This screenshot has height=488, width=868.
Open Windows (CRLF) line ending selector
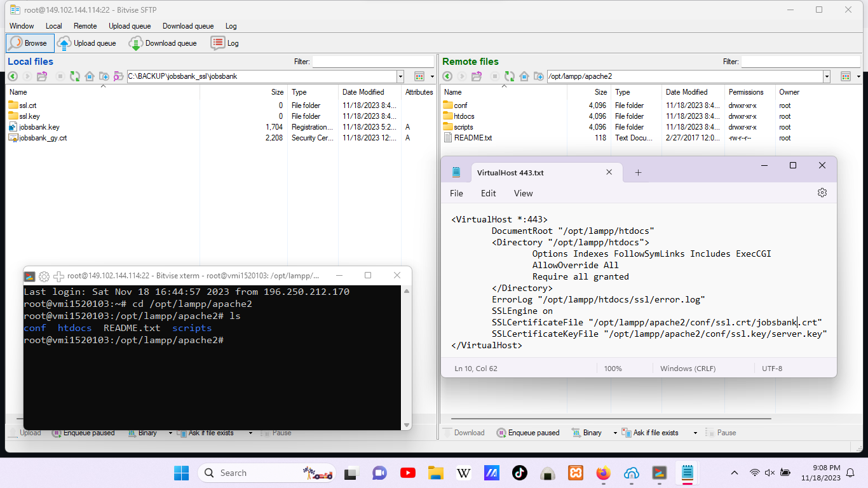click(688, 369)
